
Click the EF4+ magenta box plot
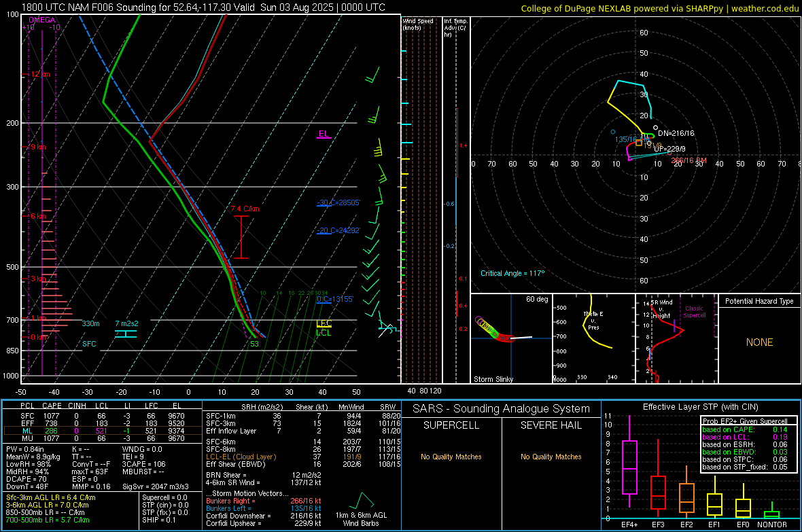629,462
